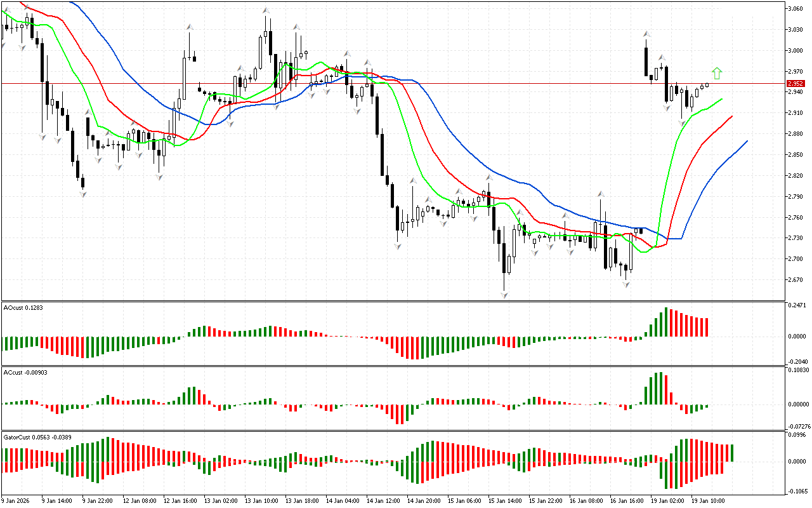The width and height of the screenshot is (812, 508).
Task: Select the last green GatorCust bar at right
Action: (732, 453)
